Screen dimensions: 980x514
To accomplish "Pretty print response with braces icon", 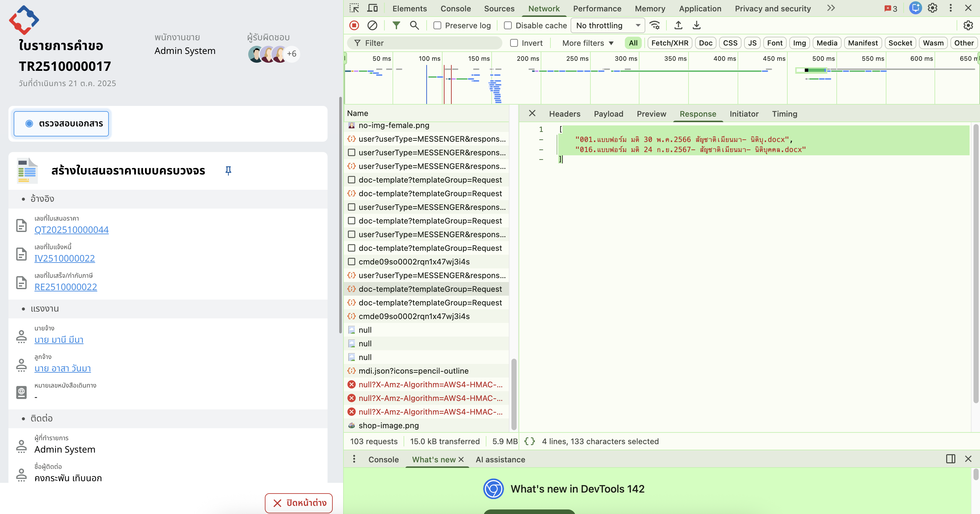I will [529, 441].
